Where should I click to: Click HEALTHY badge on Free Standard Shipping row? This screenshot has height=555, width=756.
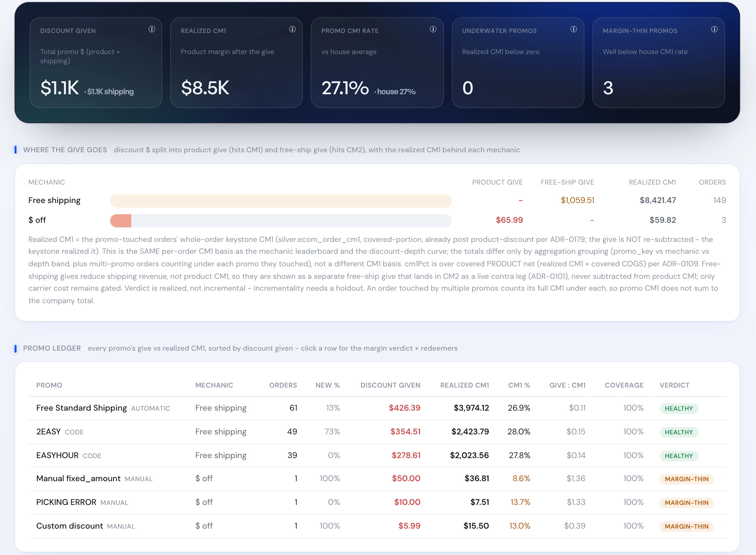[679, 409]
